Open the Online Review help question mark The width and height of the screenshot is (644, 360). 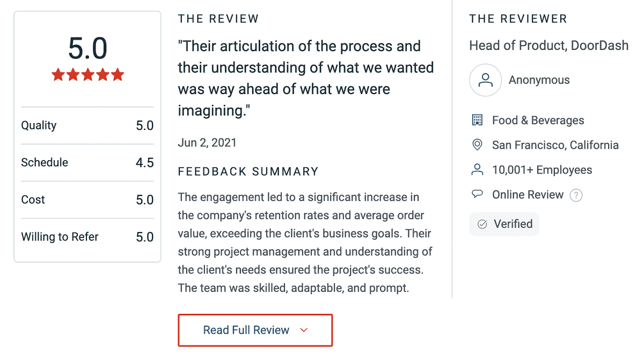pos(576,195)
